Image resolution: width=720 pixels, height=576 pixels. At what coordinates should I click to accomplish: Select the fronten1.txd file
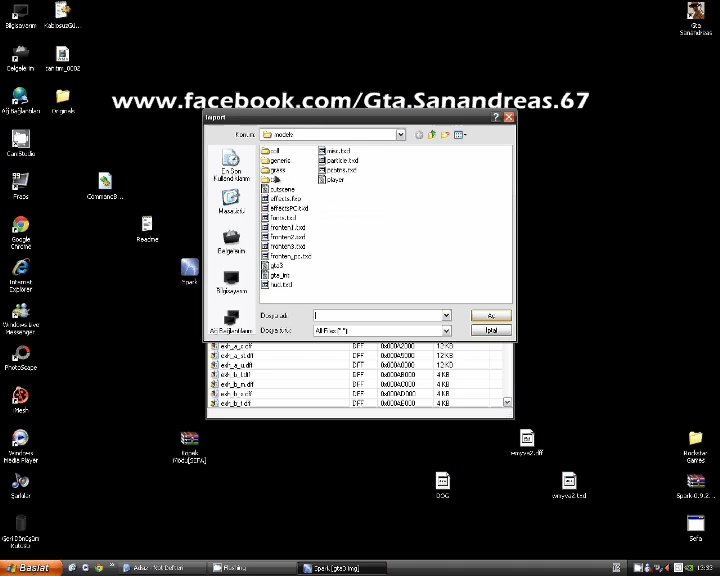click(283, 227)
